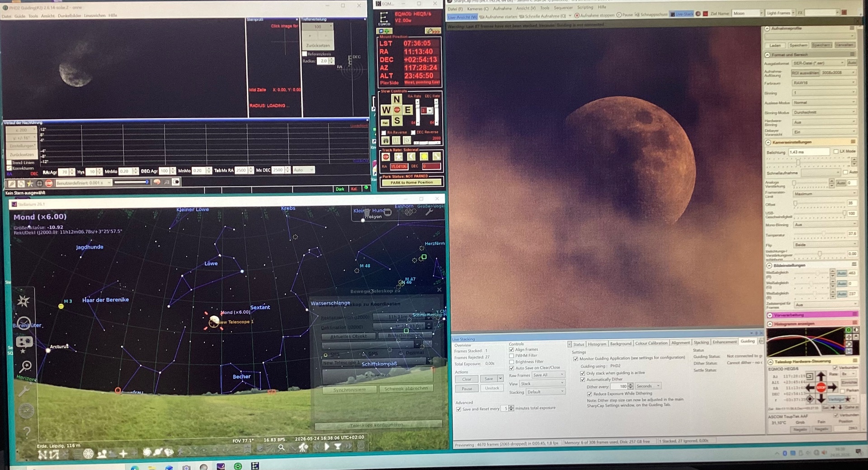The height and width of the screenshot is (470, 868).
Task: Enable Referenzkreis checkbox in PHD2
Action: click(305, 54)
